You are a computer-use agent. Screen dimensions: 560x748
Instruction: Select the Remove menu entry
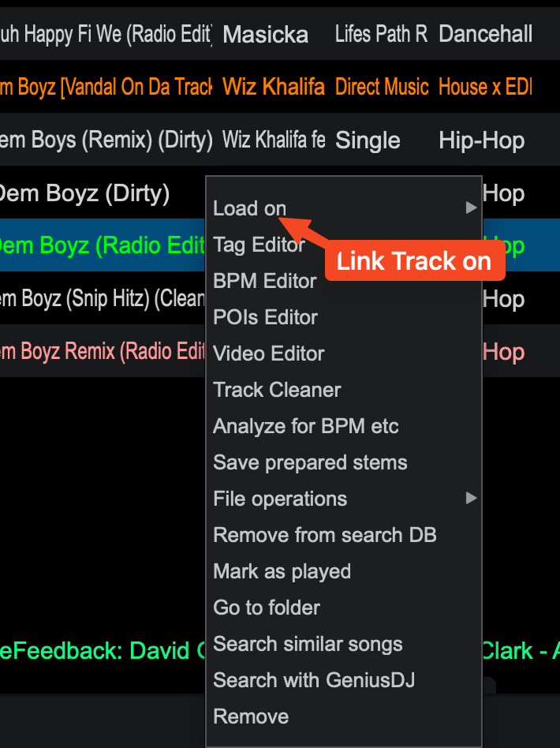click(251, 716)
